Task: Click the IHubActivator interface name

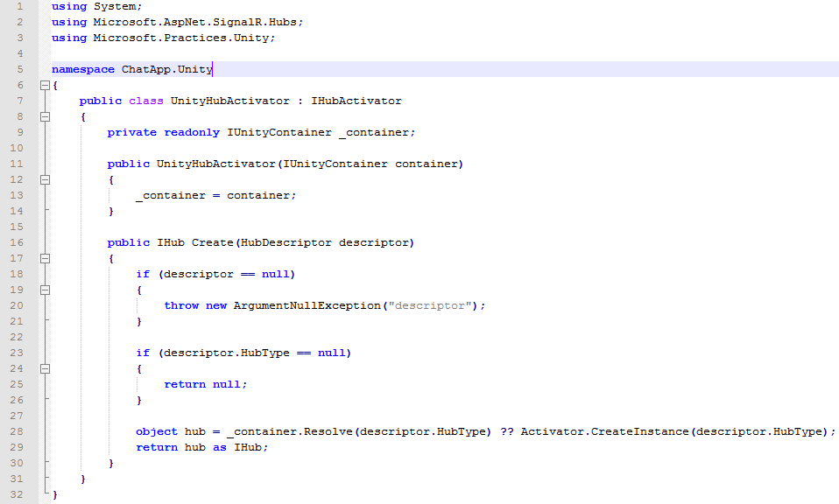Action: click(358, 101)
